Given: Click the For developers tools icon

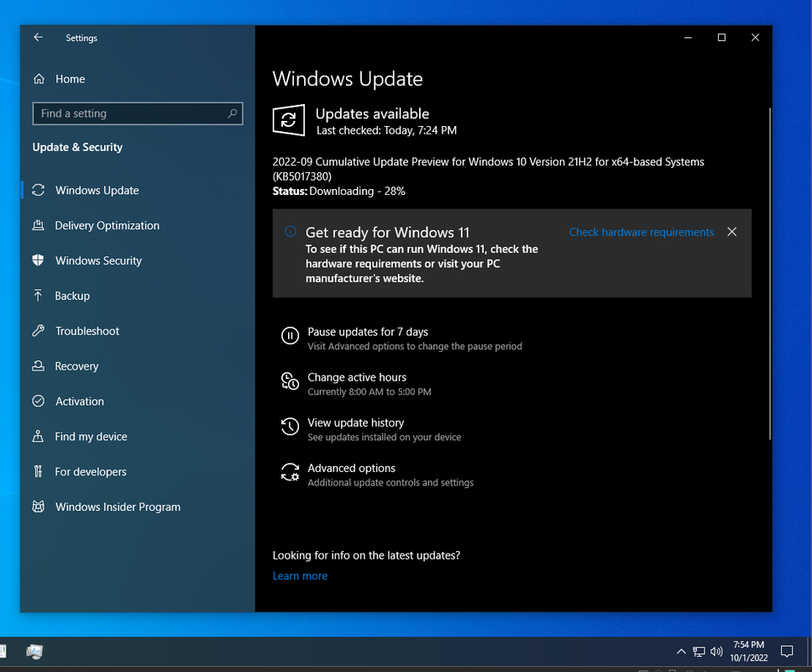Looking at the screenshot, I should coord(39,471).
